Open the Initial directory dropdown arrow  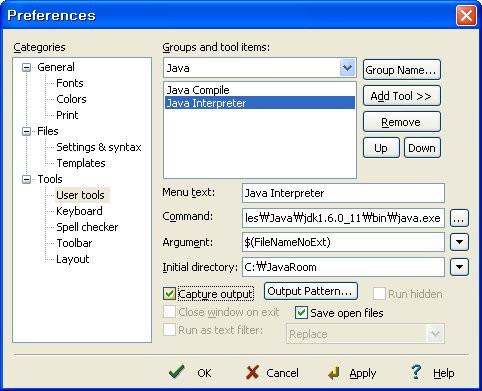[x=459, y=267]
